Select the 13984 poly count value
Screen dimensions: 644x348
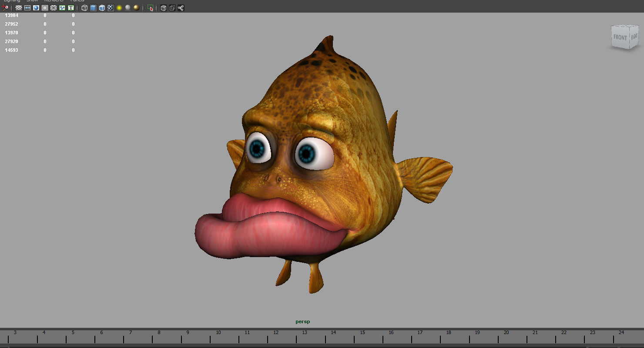[11, 15]
